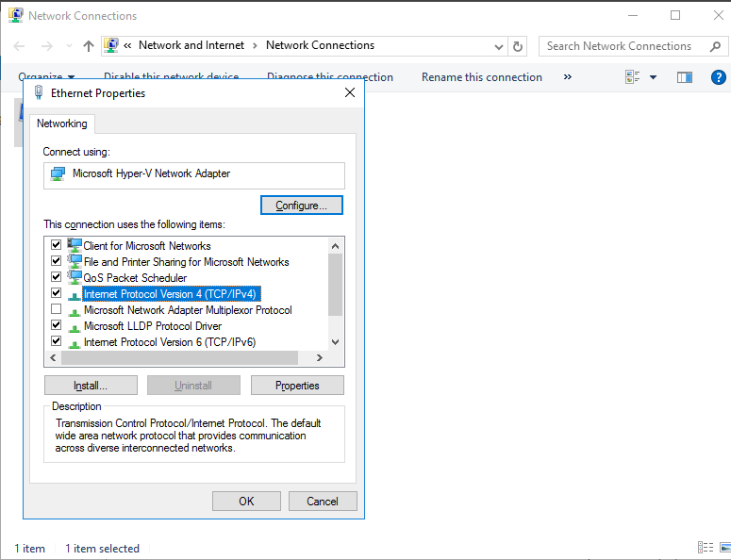
Task: Uncheck QoS Packet Scheduler checkbox
Action: [56, 277]
